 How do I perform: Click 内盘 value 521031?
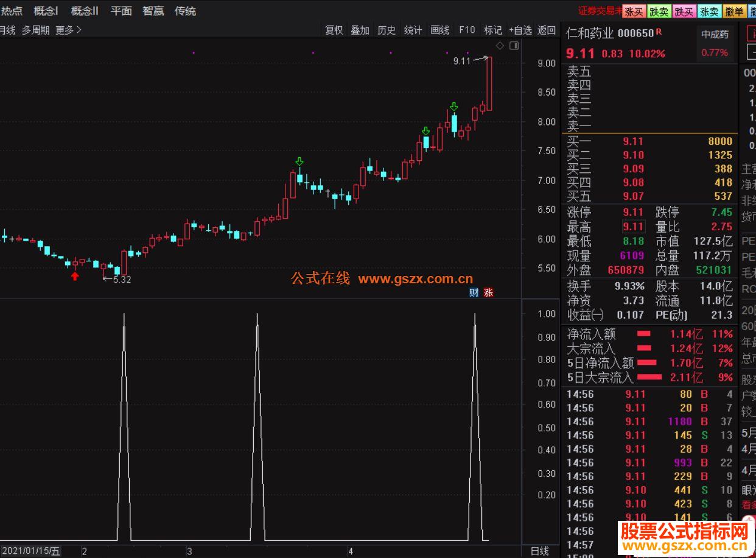[x=714, y=270]
